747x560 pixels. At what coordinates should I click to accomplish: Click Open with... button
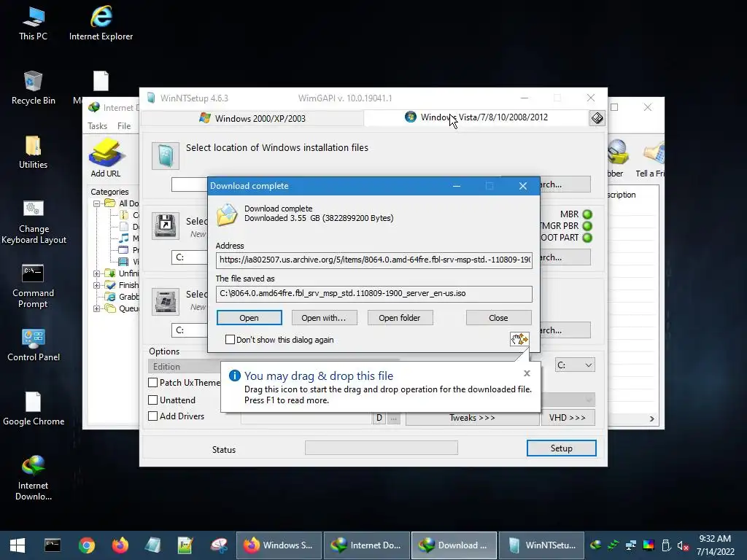tap(323, 318)
